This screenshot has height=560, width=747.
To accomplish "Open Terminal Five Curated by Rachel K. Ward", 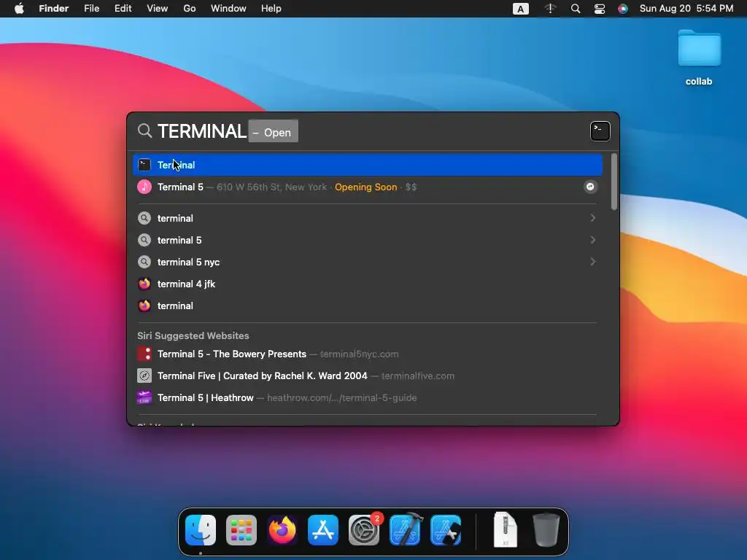I will pyautogui.click(x=368, y=376).
